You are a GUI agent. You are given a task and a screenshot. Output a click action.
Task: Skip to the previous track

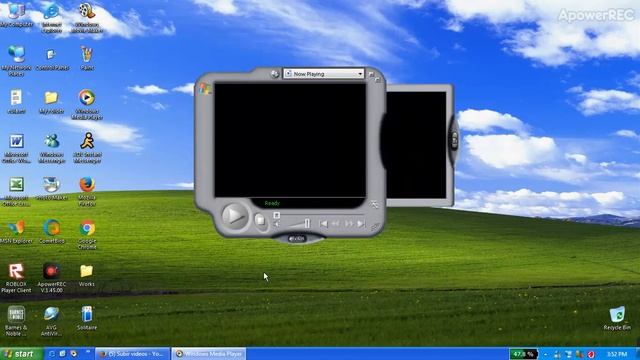point(323,224)
